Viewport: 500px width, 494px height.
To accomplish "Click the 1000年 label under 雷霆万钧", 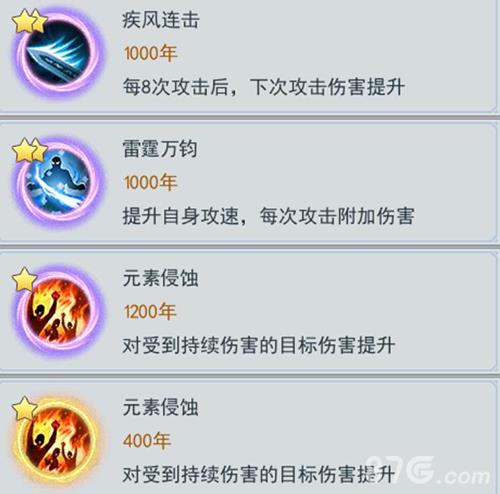I will pyautogui.click(x=150, y=183).
